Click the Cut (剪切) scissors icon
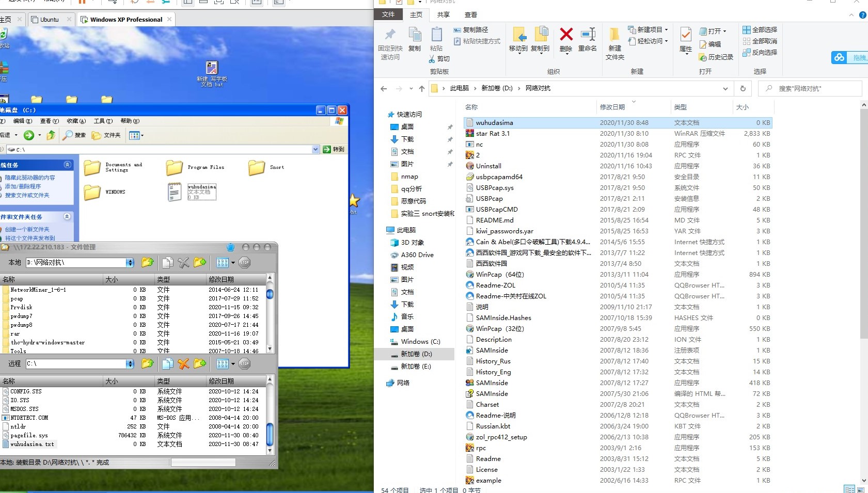Screen dimensions: 868x493 click(x=439, y=59)
